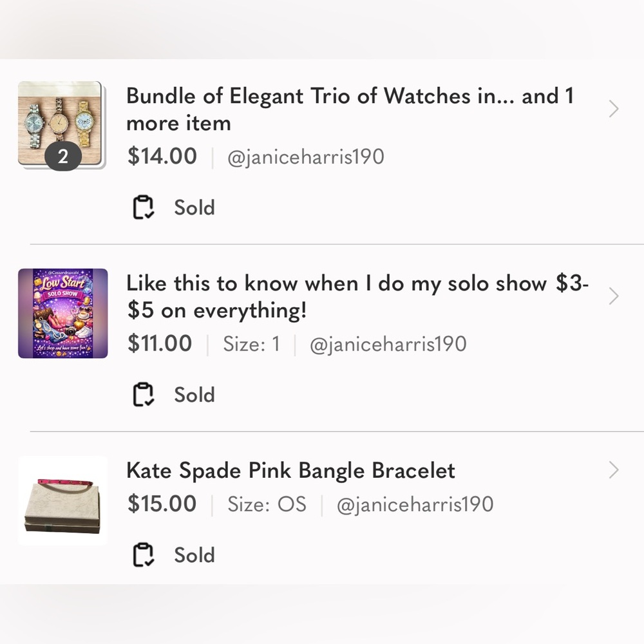Open the Low Start Solo Show listing thumbnail
Image resolution: width=644 pixels, height=644 pixels.
coord(62,313)
